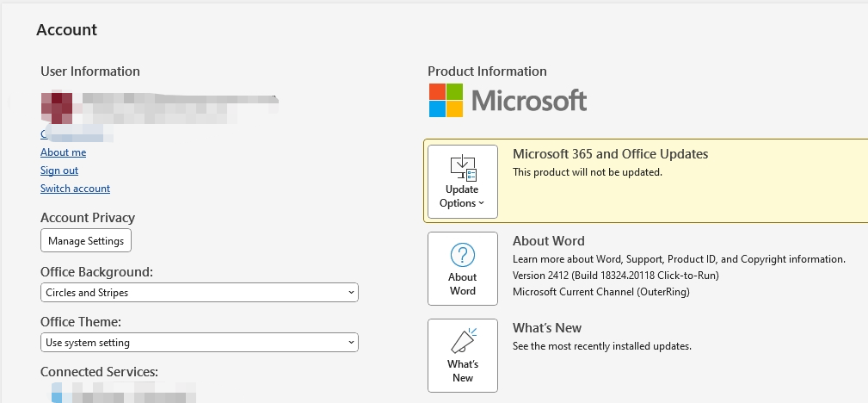Viewport: 868px width, 403px height.
Task: Click 'Microsoft 365 and Office Updates' heading
Action: 610,154
